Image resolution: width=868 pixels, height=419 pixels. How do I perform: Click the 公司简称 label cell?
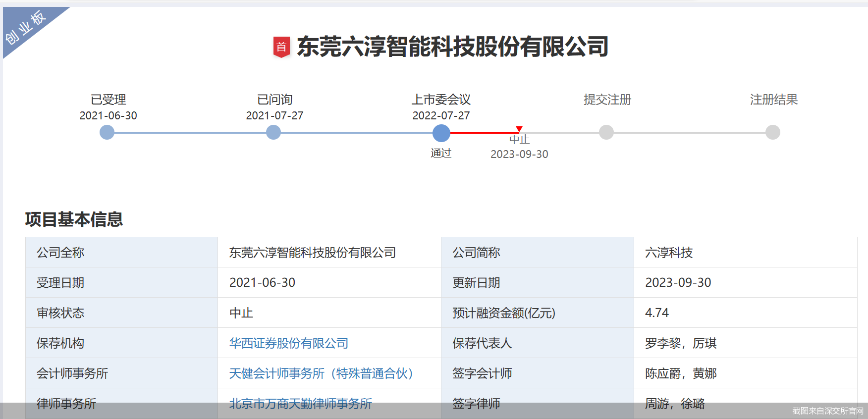[x=538, y=252]
